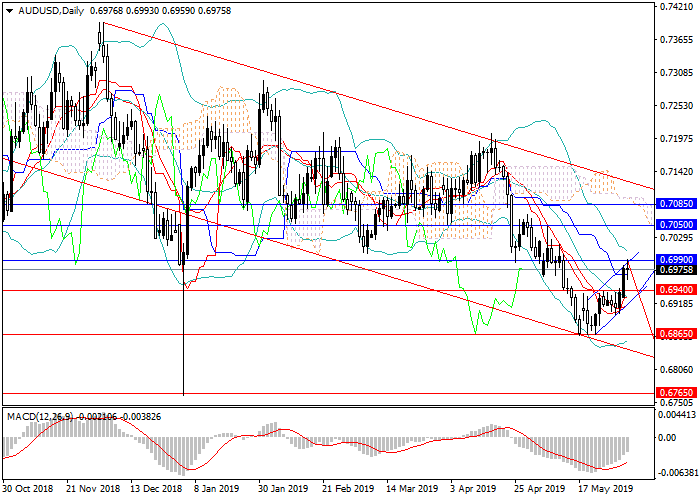Image resolution: width=700 pixels, height=500 pixels.
Task: Select the 0.70500 blue price label
Action: point(676,226)
